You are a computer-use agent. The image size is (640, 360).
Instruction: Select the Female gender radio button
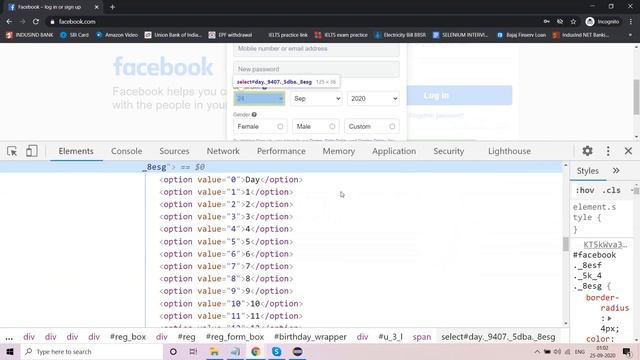pos(280,127)
